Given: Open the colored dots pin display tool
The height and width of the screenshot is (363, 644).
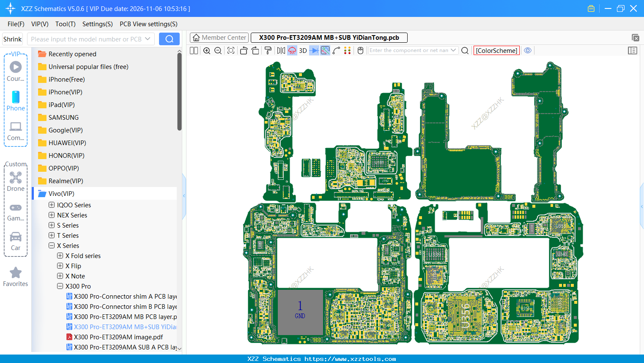Looking at the screenshot, I should (x=348, y=50).
